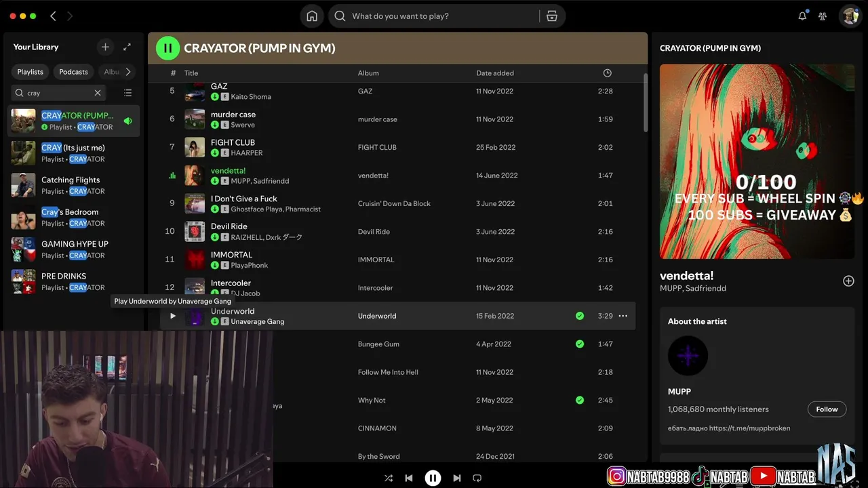Open PRE DRINKS playlist
Image resolution: width=868 pixels, height=488 pixels.
click(73, 282)
